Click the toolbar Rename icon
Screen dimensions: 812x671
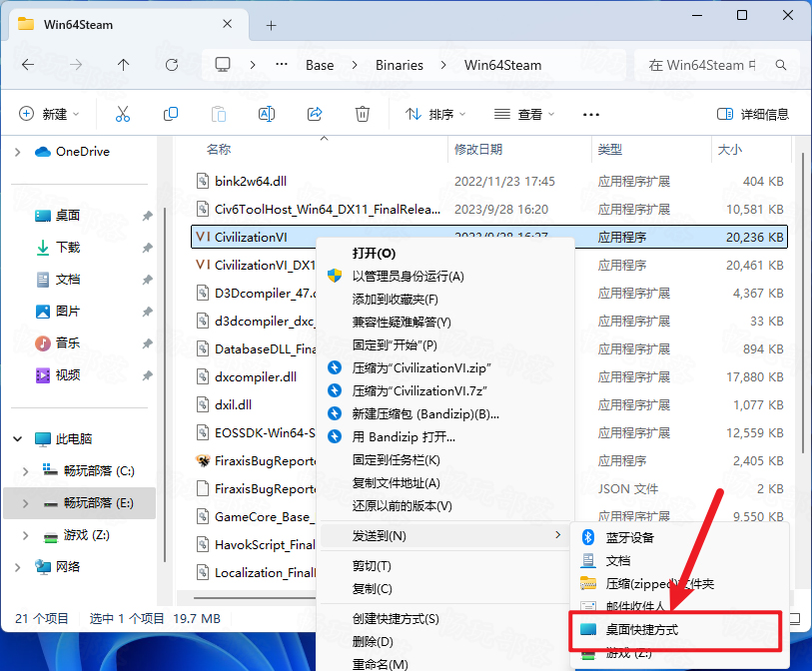point(267,114)
